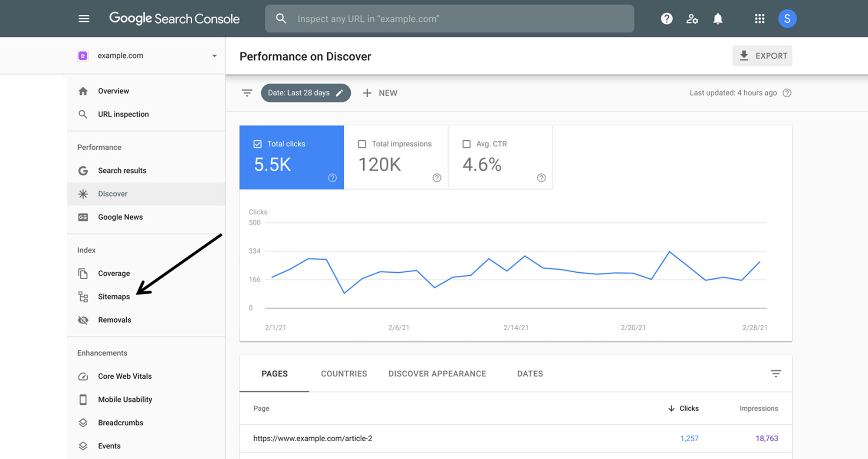The height and width of the screenshot is (459, 868).
Task: Sort table by Clicks column
Action: 684,408
